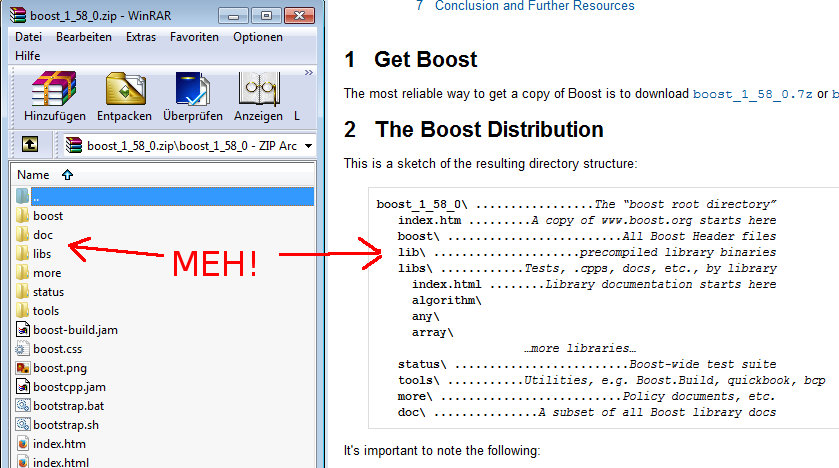839x468 pixels.
Task: Select the tools folder in list
Action: pos(46,311)
